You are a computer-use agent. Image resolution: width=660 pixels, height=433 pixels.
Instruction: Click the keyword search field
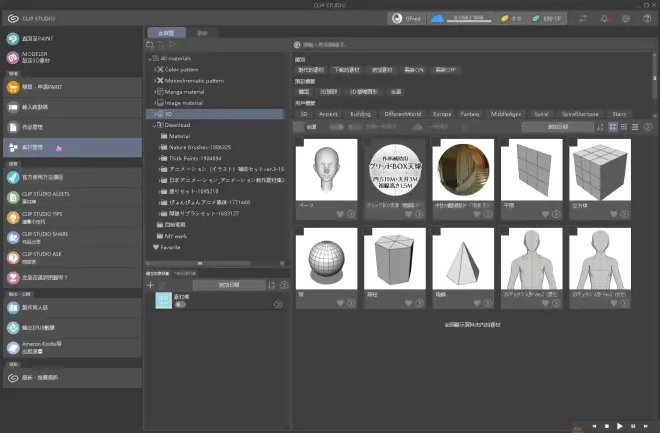click(x=474, y=45)
